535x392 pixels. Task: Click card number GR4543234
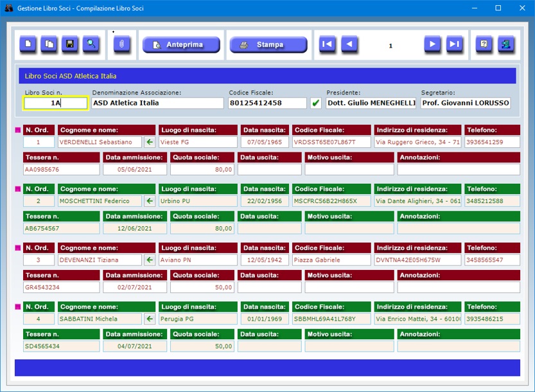click(x=62, y=287)
